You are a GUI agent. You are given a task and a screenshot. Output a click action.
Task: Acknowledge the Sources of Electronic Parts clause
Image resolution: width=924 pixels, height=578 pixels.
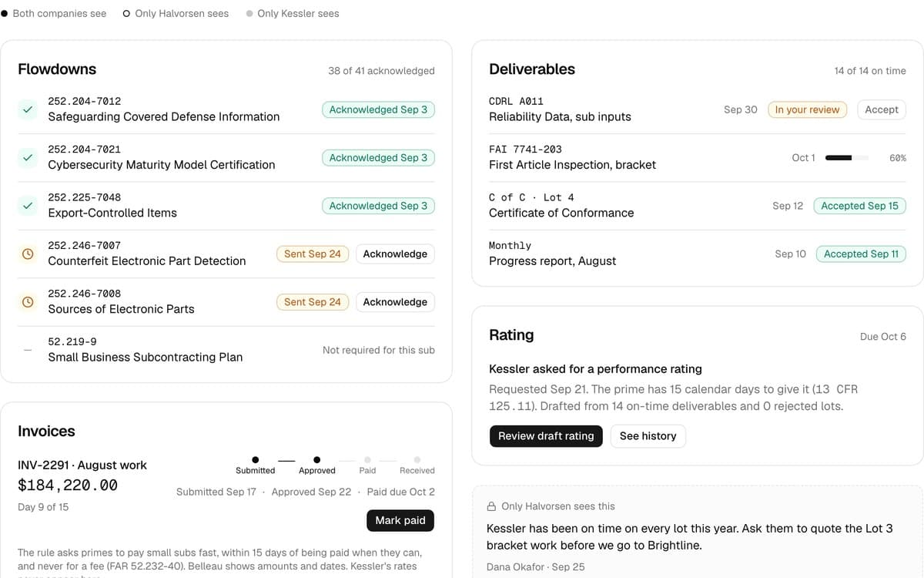coord(395,302)
